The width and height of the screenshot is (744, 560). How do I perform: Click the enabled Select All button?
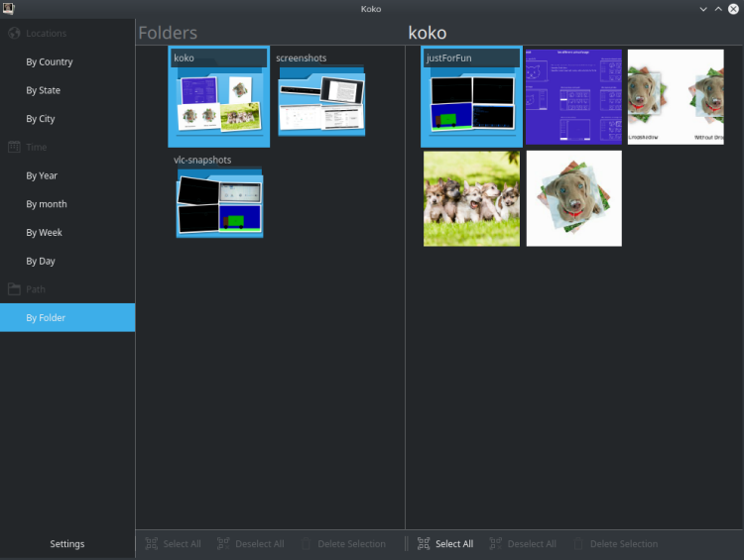pos(445,543)
